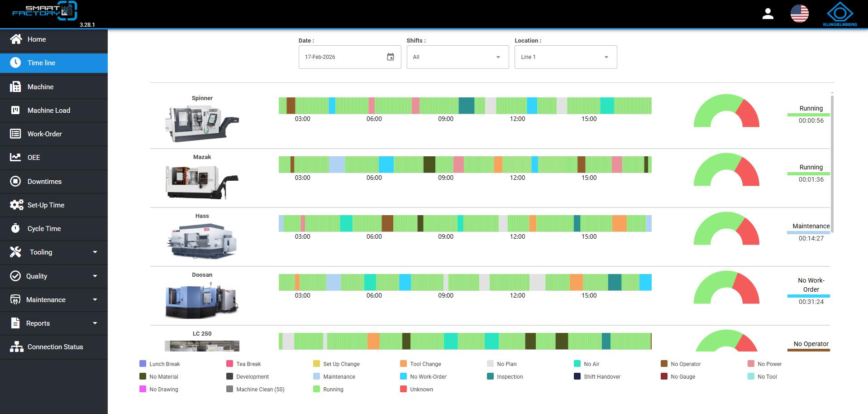Click the Reports document icon
This screenshot has width=868, height=414.
click(x=15, y=323)
